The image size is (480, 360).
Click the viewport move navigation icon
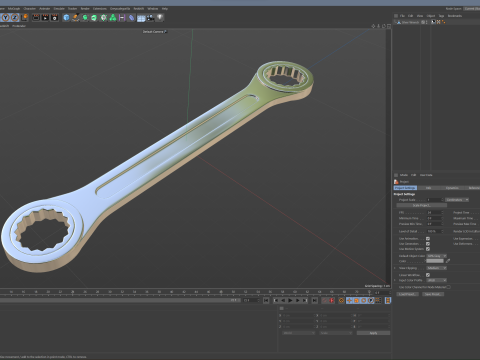coord(373,26)
